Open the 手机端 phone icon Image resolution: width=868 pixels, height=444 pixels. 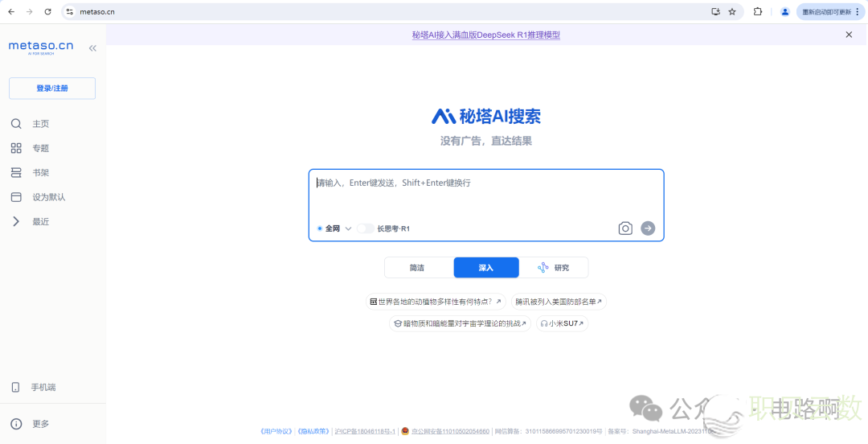pos(15,388)
